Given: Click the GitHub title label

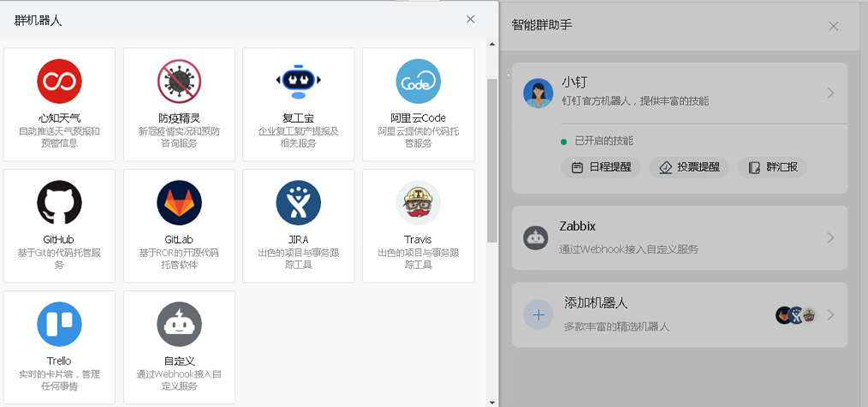Looking at the screenshot, I should [x=59, y=240].
